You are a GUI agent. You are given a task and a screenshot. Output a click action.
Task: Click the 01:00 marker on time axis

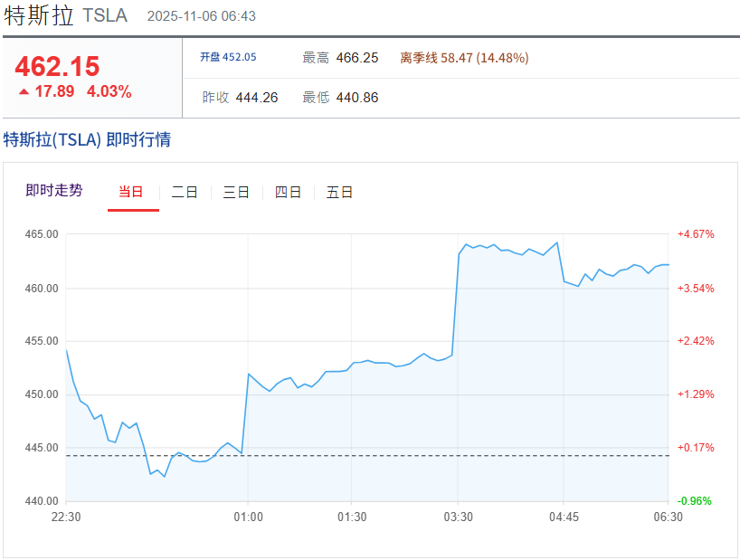pyautogui.click(x=248, y=517)
